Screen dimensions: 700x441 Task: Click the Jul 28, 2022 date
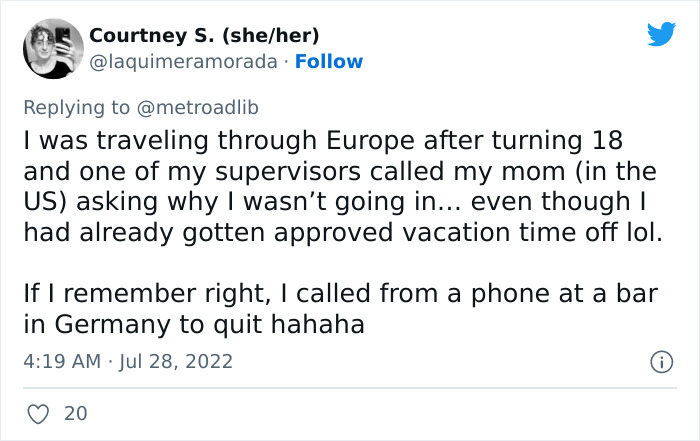coord(178,361)
